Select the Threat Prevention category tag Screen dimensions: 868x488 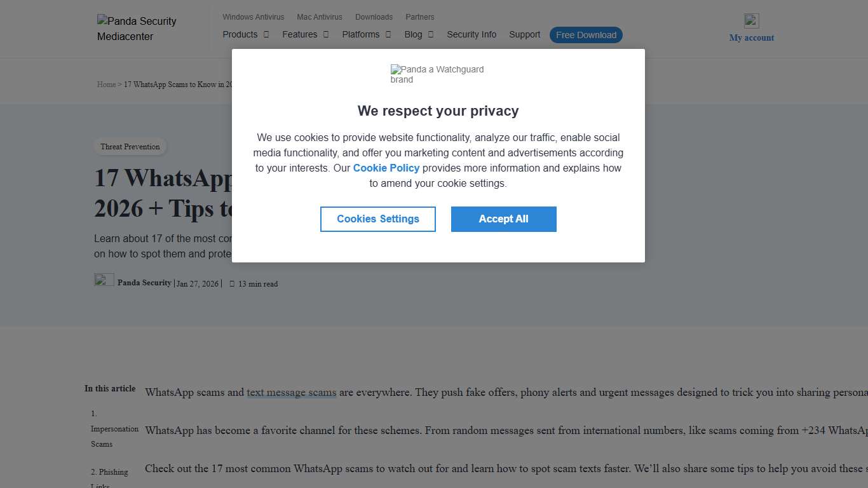130,147
